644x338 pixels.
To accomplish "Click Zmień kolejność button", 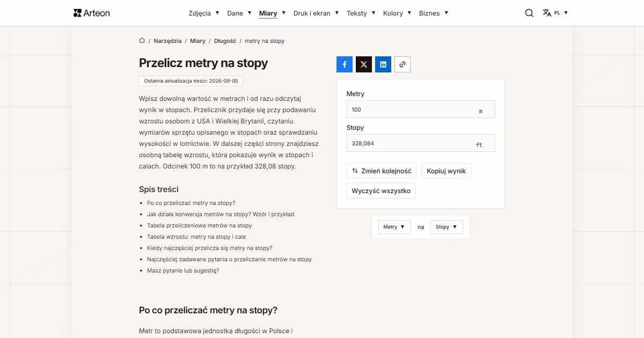I will [x=382, y=171].
